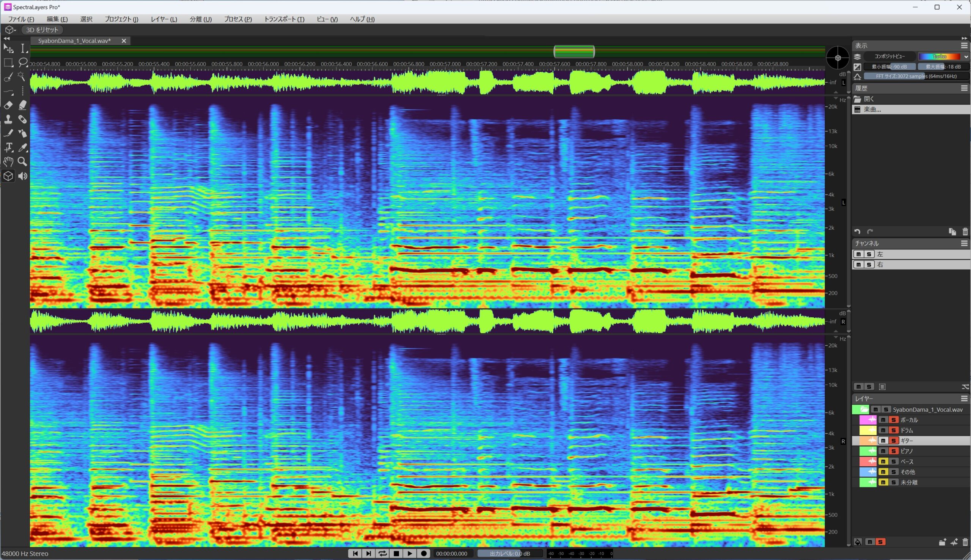This screenshot has width=971, height=560.
Task: Mute the 左 channel
Action: [x=858, y=254]
